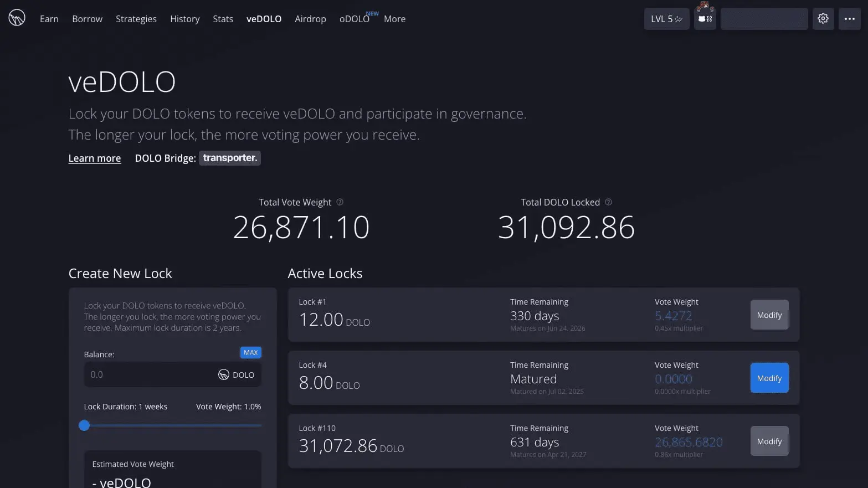Click the Lock #110 vote weight 26,865.6820
This screenshot has height=488, width=868.
(689, 442)
